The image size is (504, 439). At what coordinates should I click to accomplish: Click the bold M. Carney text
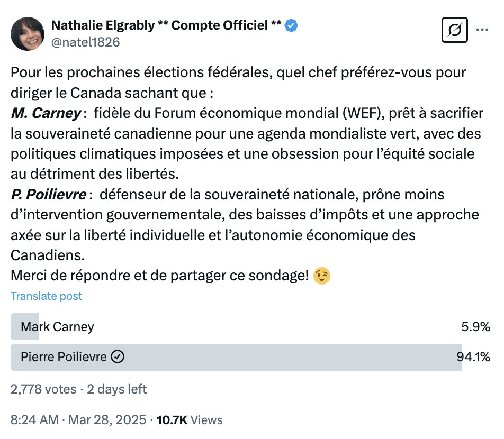click(x=46, y=113)
